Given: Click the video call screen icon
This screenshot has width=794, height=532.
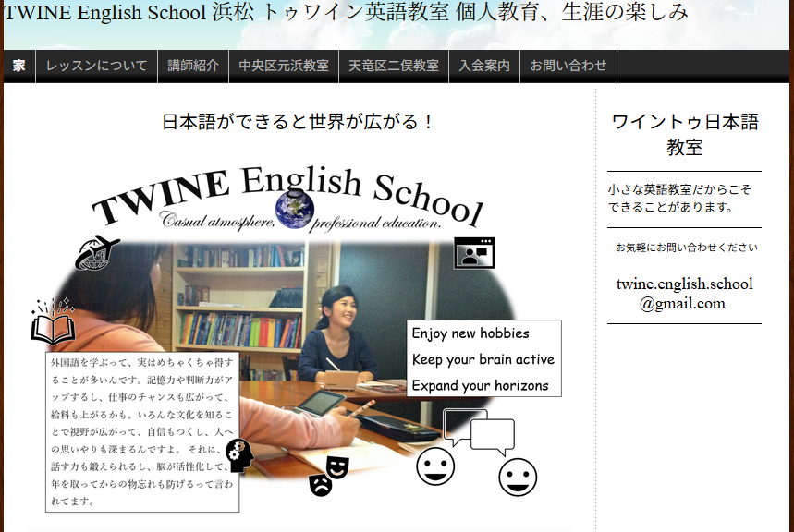Looking at the screenshot, I should pyautogui.click(x=474, y=253).
